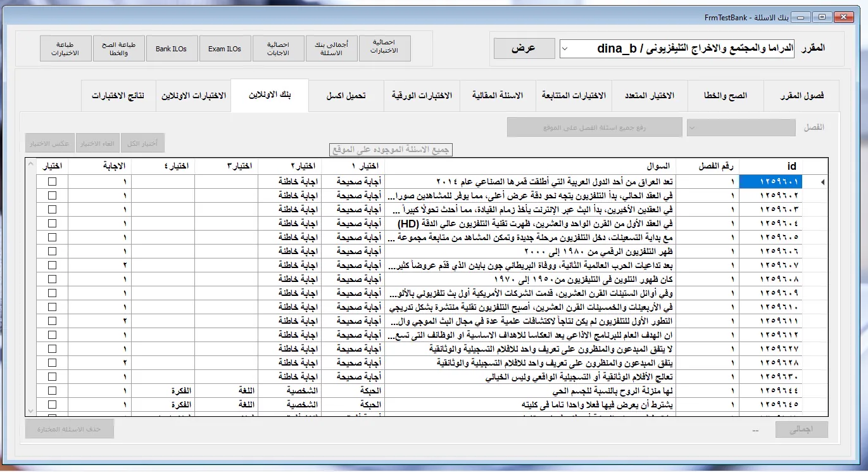Screen dimensions: 868x472
Task: Go to the الاختبارات الاونلاين tab
Action: pos(194,96)
